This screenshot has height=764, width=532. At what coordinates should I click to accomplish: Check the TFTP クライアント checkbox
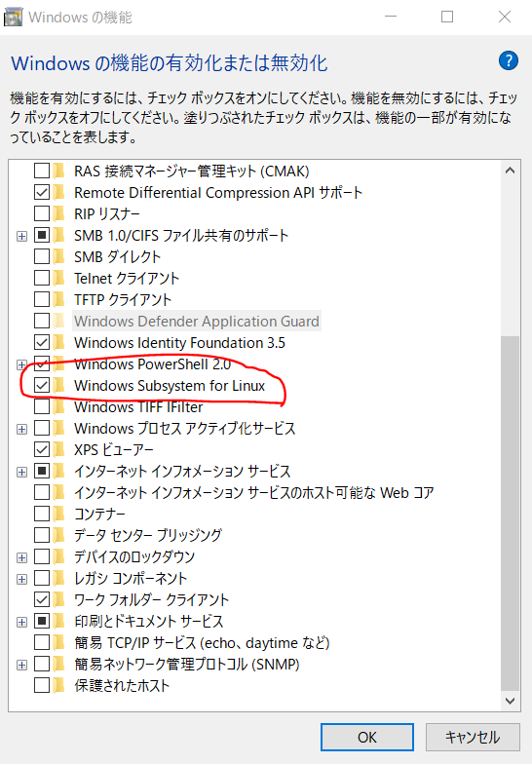pos(42,300)
